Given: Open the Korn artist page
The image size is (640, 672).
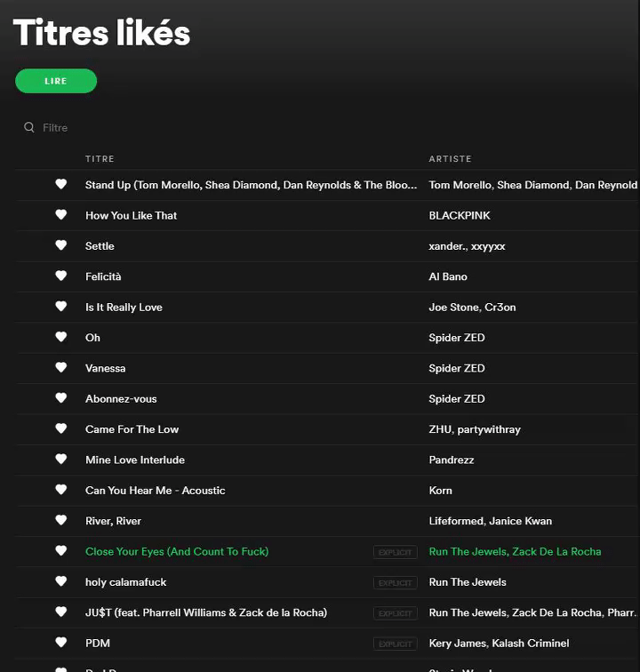Looking at the screenshot, I should pyautogui.click(x=440, y=491).
